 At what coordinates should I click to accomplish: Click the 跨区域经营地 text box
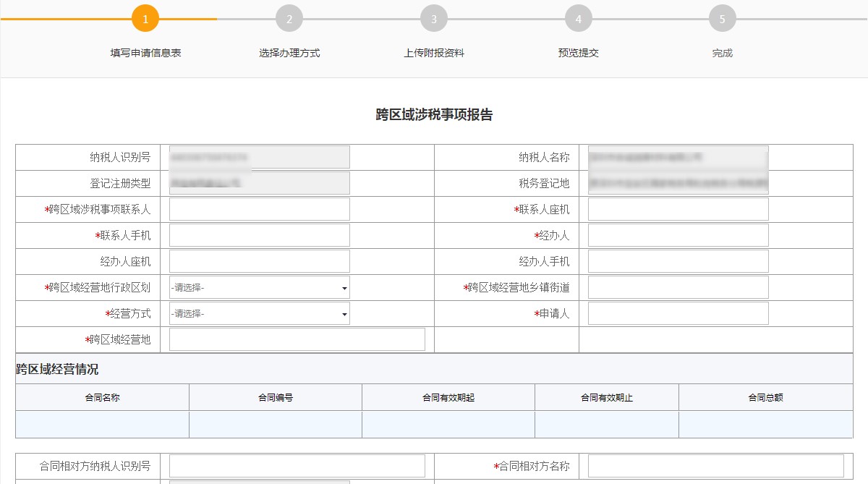[x=297, y=339]
